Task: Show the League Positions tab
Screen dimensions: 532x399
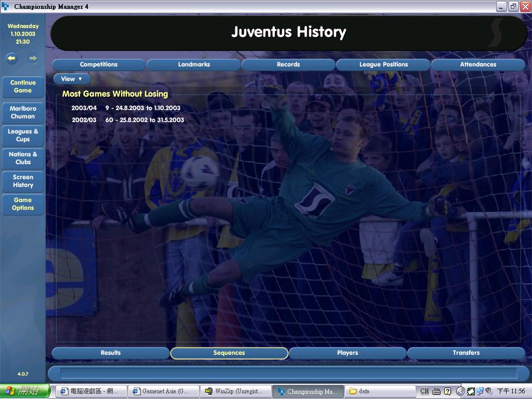Action: (x=383, y=64)
